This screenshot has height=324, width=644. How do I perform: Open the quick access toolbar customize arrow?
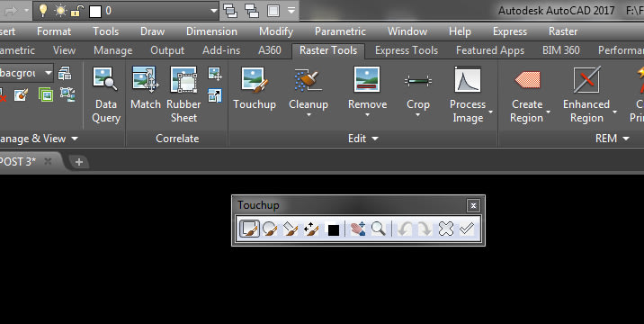click(291, 11)
